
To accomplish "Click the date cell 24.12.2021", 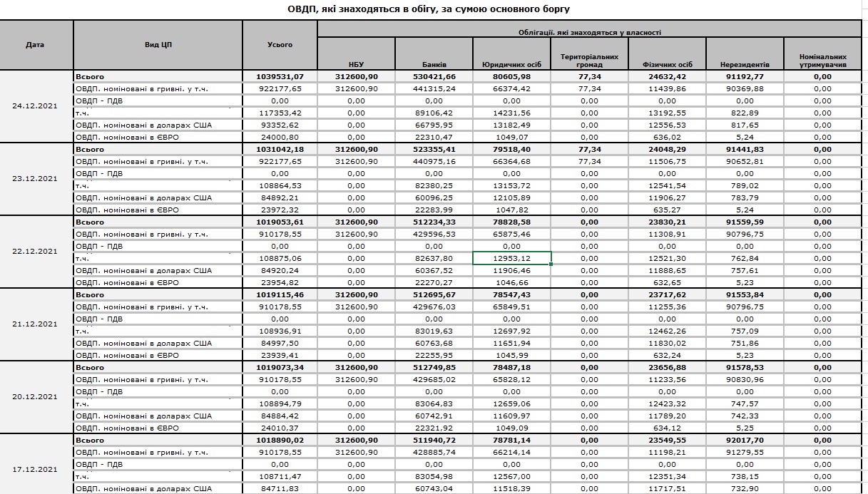I will point(35,106).
